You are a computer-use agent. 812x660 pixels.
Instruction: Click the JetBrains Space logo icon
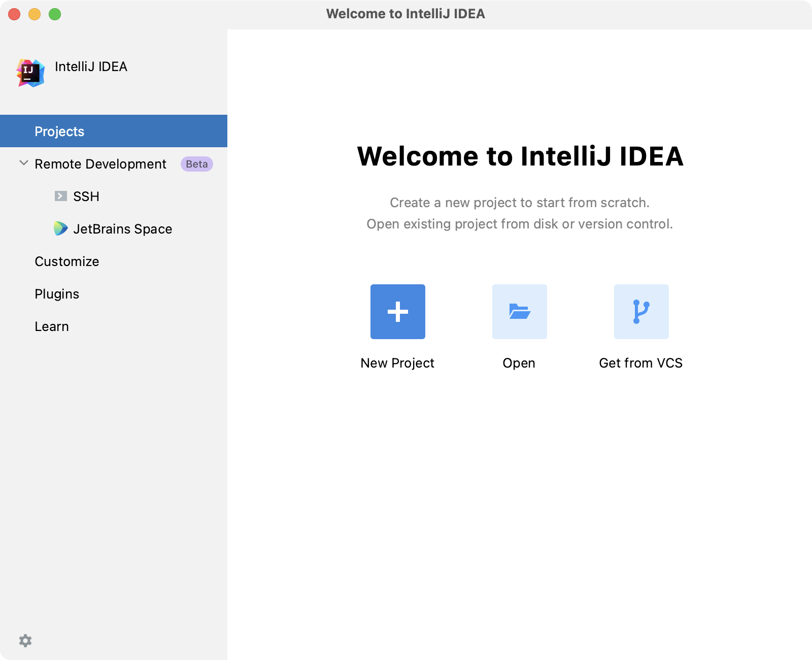61,228
